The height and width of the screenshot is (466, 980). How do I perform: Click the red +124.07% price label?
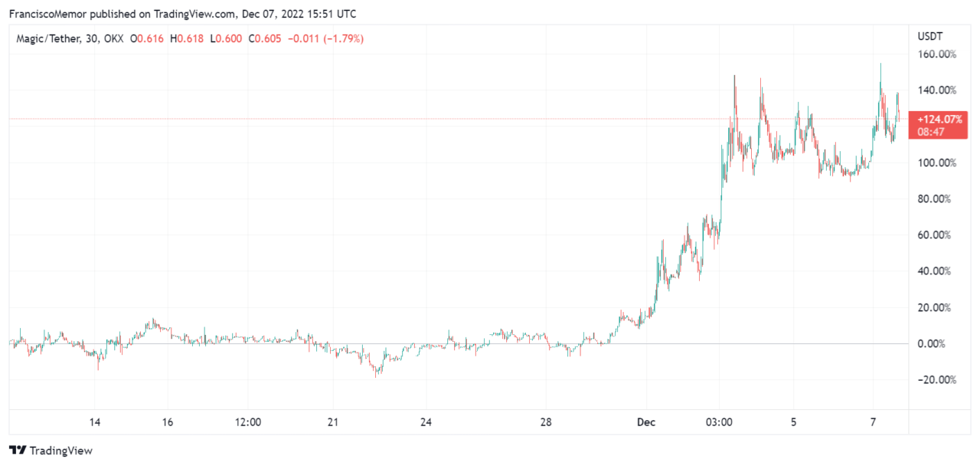[930, 119]
